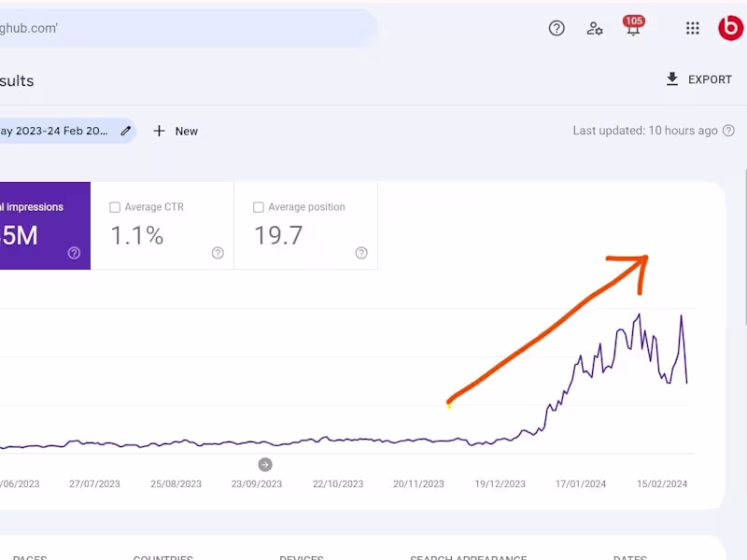Enable the Average CTR checkbox
This screenshot has height=560, width=747.
tap(115, 206)
